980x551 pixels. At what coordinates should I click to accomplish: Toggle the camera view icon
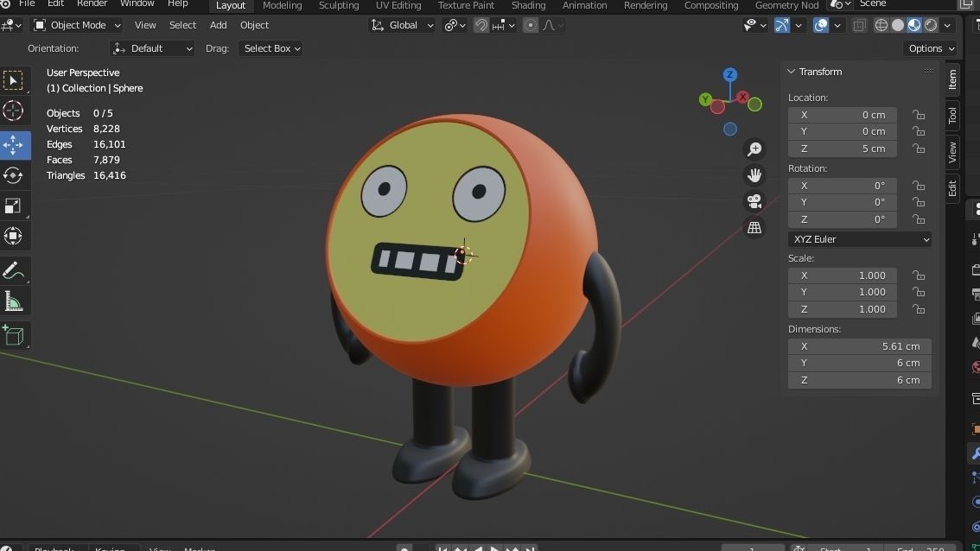754,201
